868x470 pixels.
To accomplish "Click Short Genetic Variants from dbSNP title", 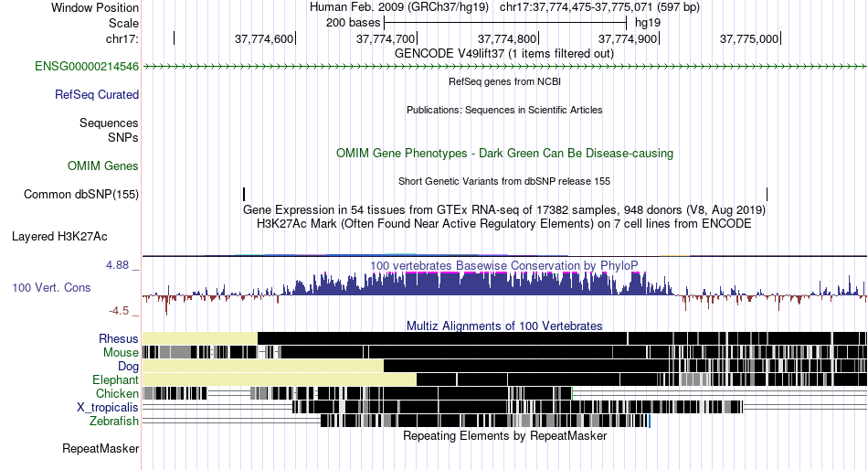I will point(504,181).
